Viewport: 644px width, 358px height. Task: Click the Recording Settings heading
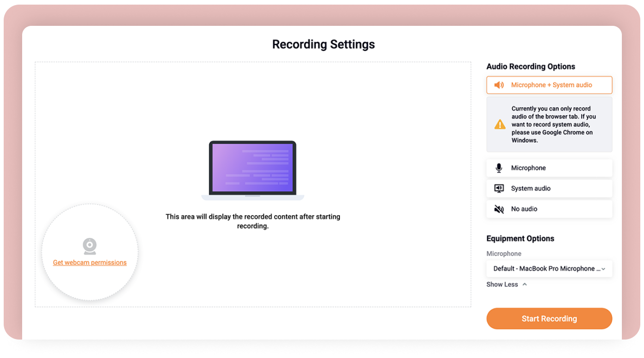(x=323, y=44)
